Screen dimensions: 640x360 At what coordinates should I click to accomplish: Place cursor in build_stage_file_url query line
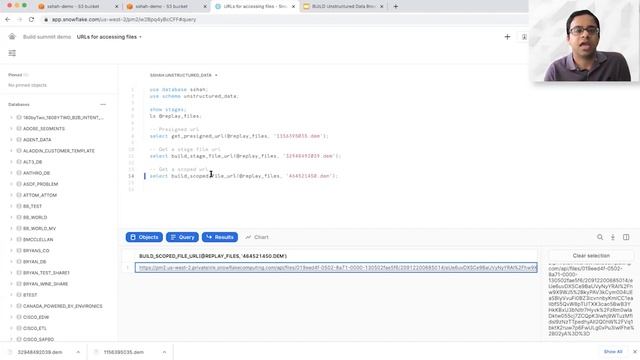(x=245, y=156)
